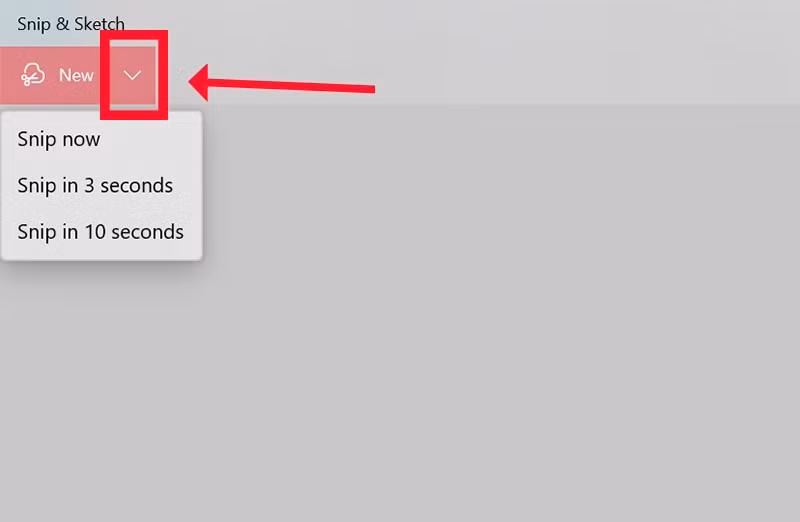This screenshot has width=800, height=522.
Task: Click the number 10 in the last menu entry
Action: (95, 232)
